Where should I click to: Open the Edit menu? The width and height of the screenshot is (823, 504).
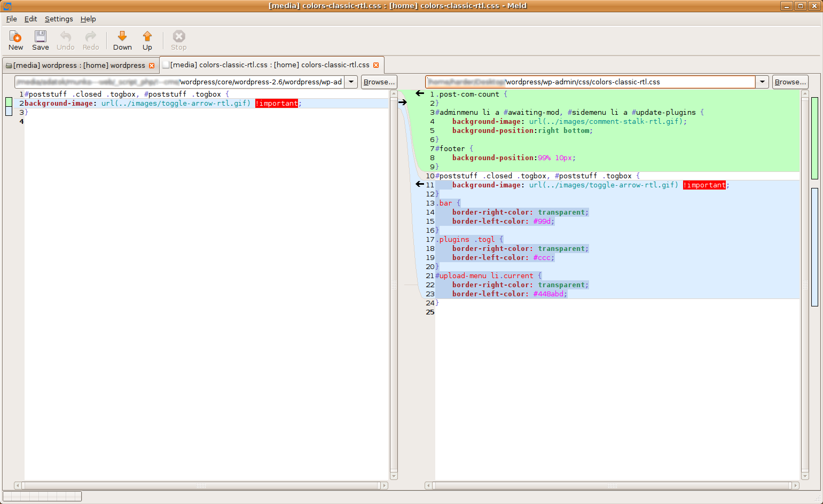pyautogui.click(x=30, y=19)
